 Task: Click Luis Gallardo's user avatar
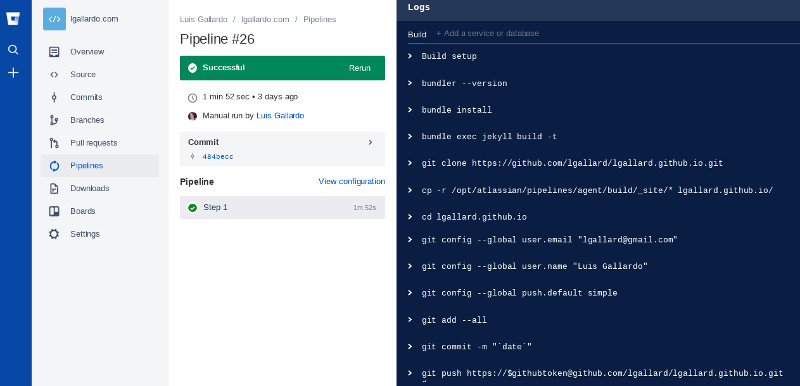pos(192,116)
